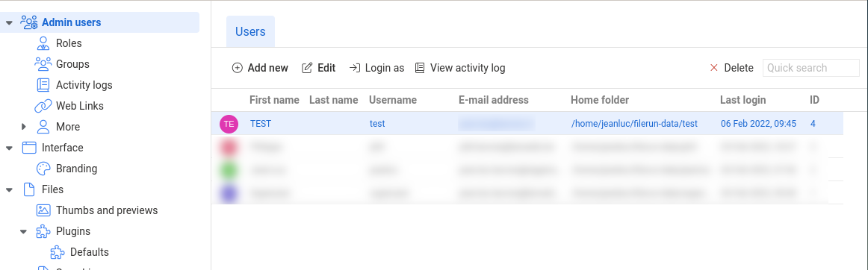This screenshot has width=868, height=270.
Task: Sort by the Username column header
Action: click(x=392, y=100)
